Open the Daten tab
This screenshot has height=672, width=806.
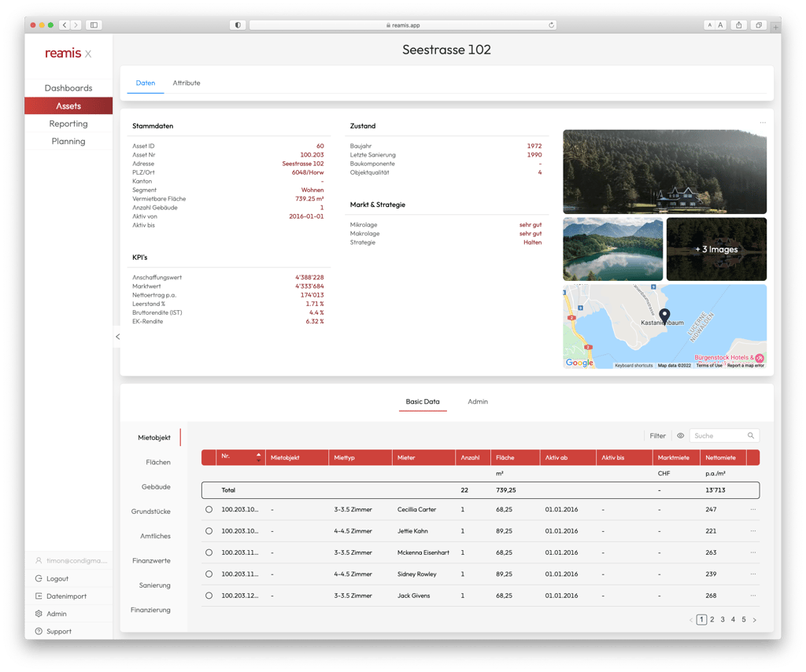[x=146, y=83]
